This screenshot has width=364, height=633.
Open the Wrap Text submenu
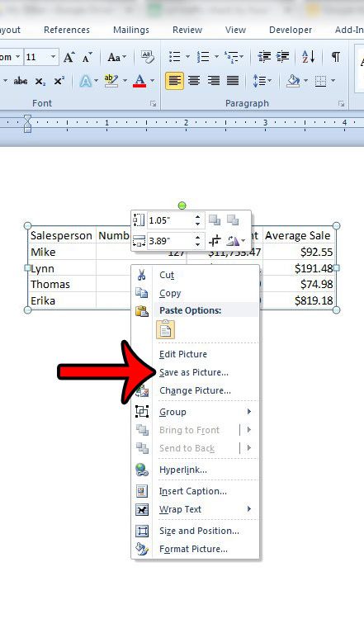click(195, 509)
